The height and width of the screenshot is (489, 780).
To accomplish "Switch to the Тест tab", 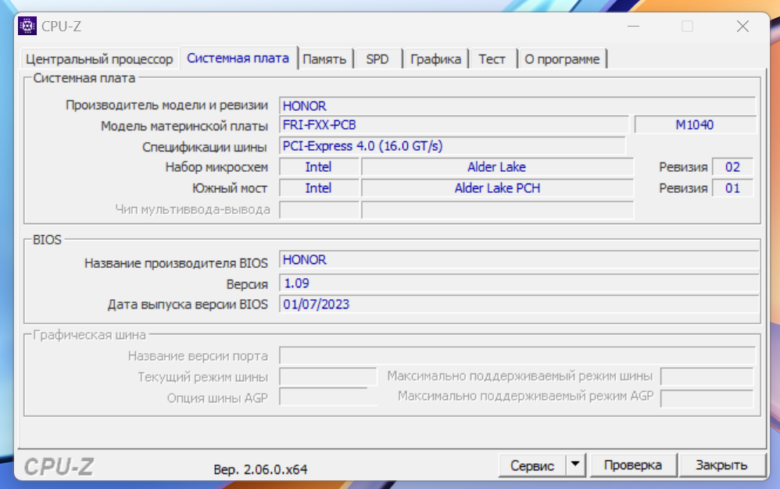I will point(492,59).
